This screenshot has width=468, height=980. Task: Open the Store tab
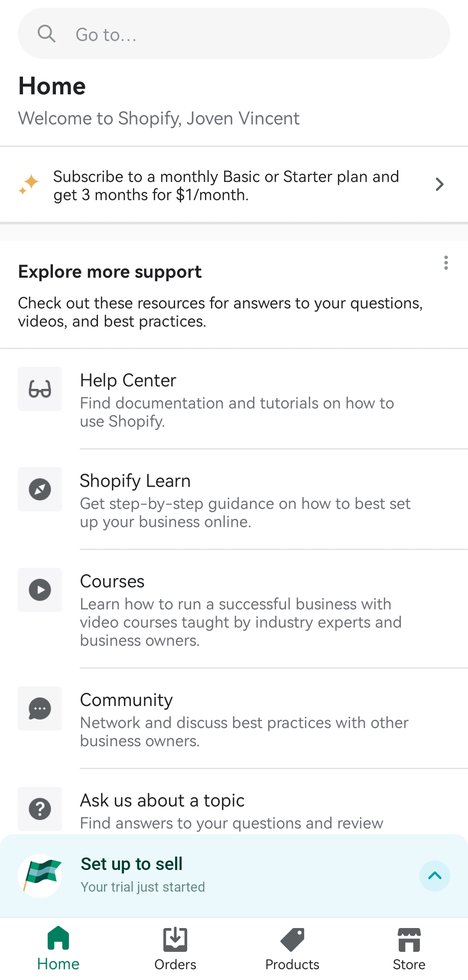click(409, 948)
